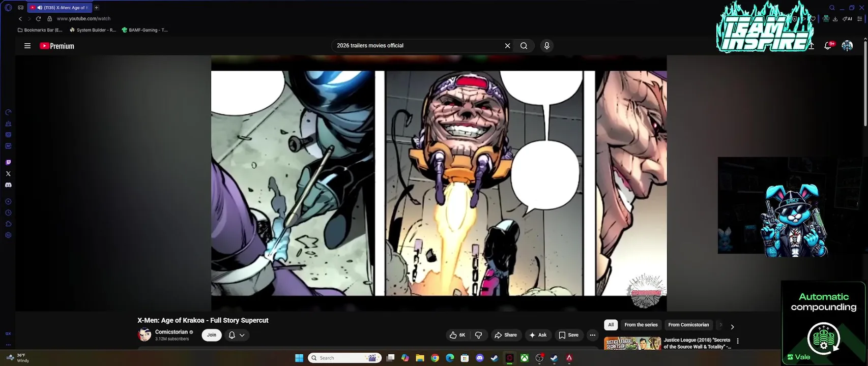Start voice search with the microphone

[x=546, y=46]
